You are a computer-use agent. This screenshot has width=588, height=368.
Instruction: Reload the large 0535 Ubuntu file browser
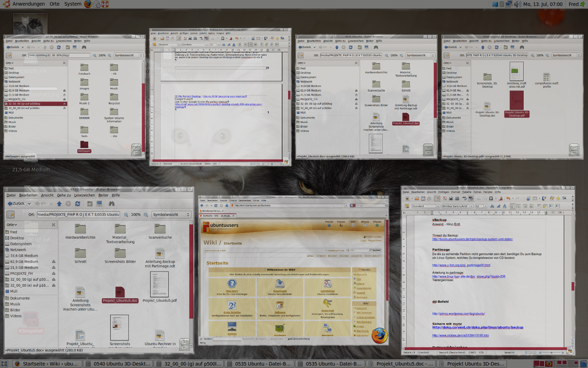(x=77, y=204)
